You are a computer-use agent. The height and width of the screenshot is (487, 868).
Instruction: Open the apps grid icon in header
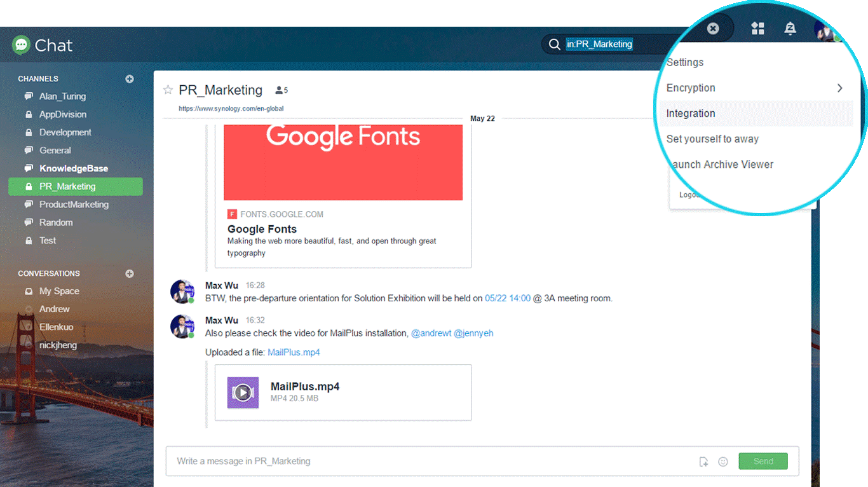(757, 28)
